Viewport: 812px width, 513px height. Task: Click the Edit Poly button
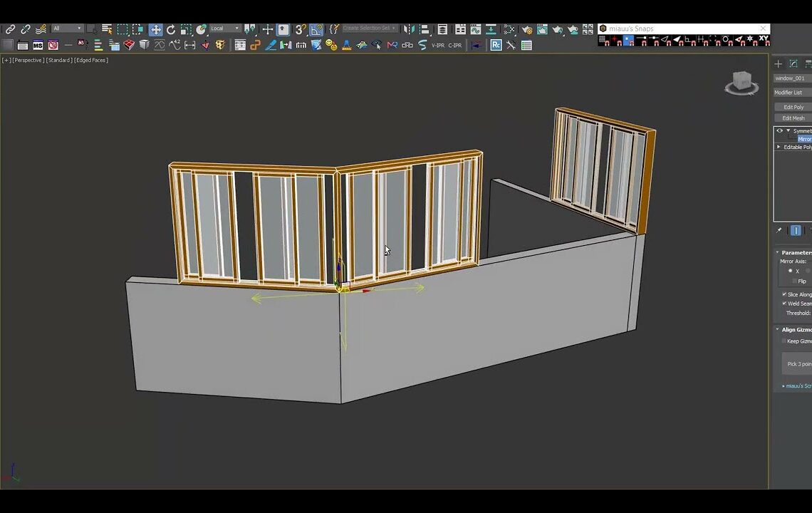(793, 107)
